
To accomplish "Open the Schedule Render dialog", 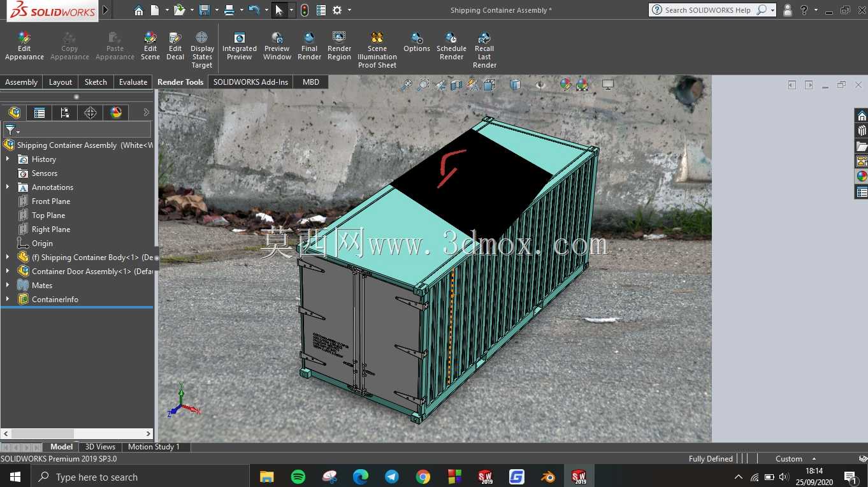I will pos(451,47).
